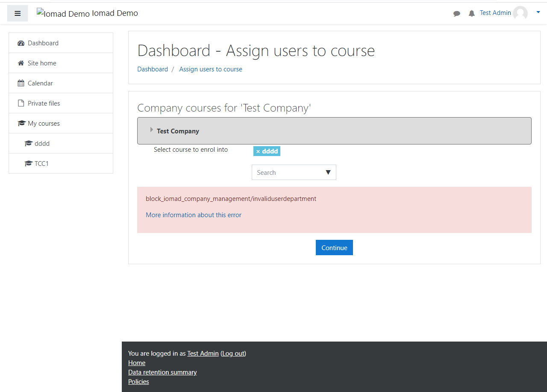Remove the dddd course tag

coord(258,151)
